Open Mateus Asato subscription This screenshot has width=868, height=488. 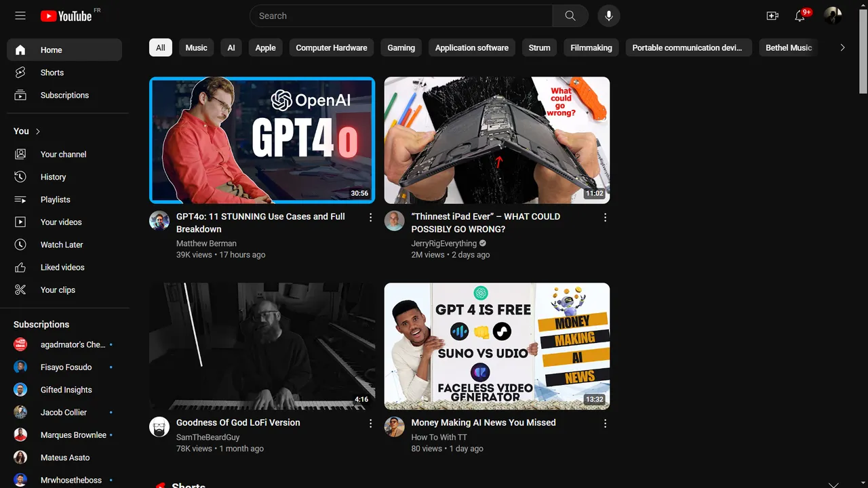coord(64,457)
